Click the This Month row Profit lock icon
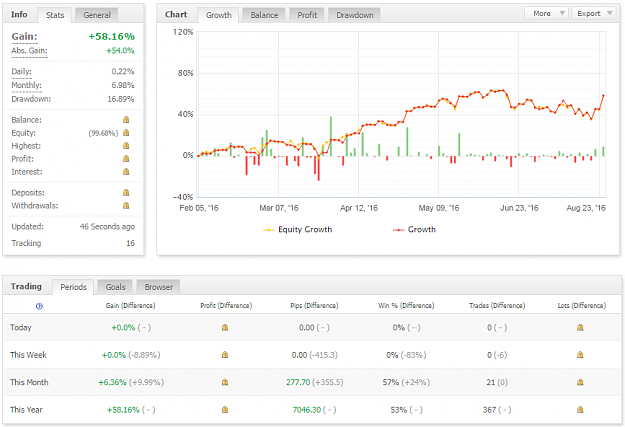 [225, 382]
